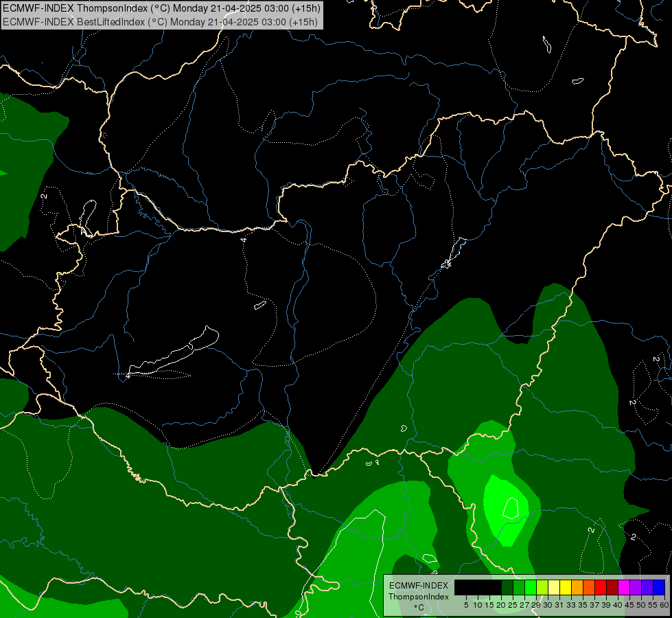Click the ThompsonIndex label in the legend
672x618 pixels.
click(418, 597)
